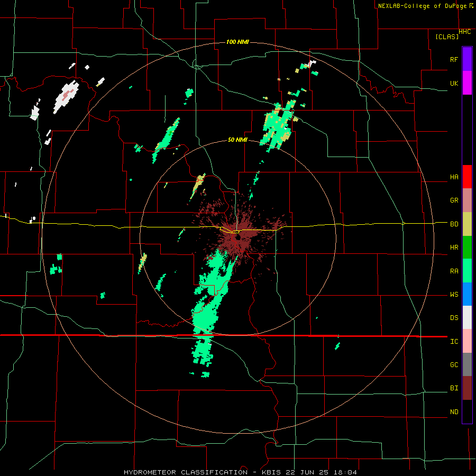Select the GC gray legend swatch
Image resolution: width=476 pixels, height=476 pixels.
[x=467, y=364]
